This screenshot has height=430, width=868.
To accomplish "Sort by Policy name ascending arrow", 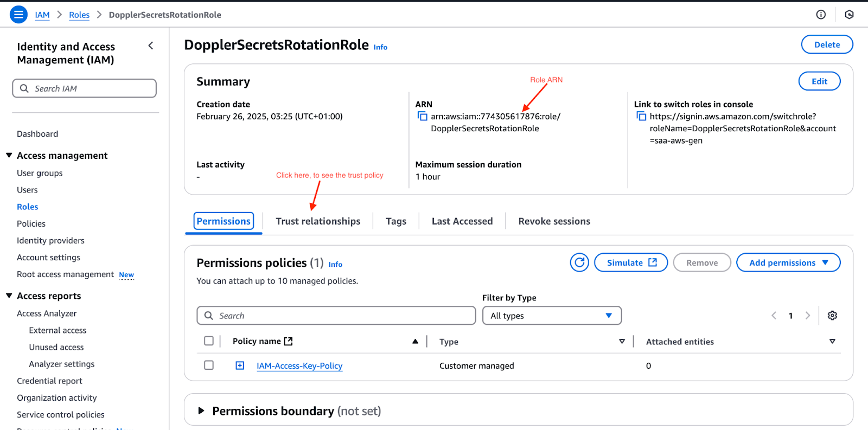I will 415,341.
